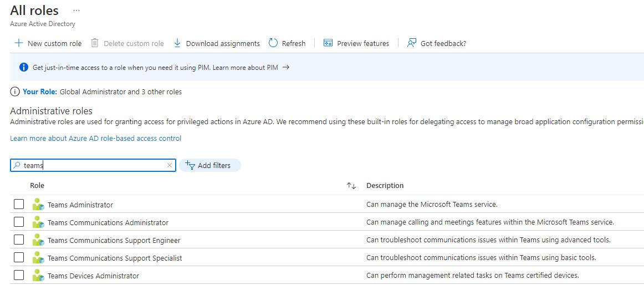
Task: Click the All roles page title
Action: [x=34, y=11]
